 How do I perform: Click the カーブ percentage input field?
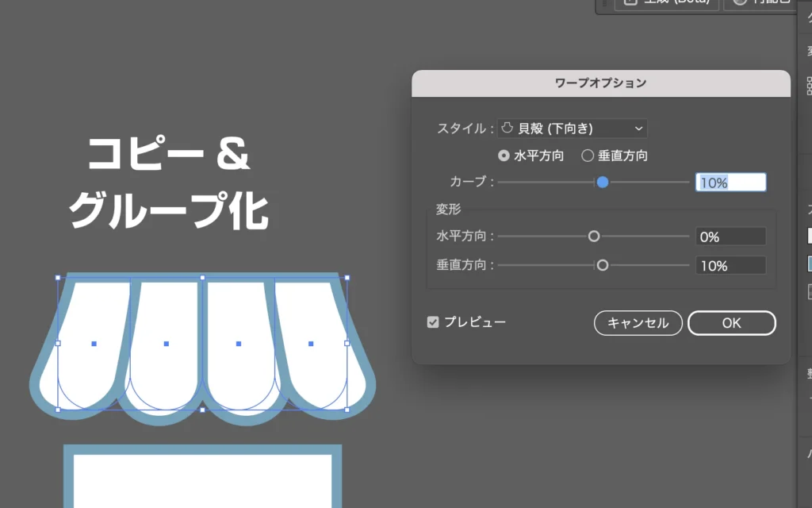[x=730, y=183]
